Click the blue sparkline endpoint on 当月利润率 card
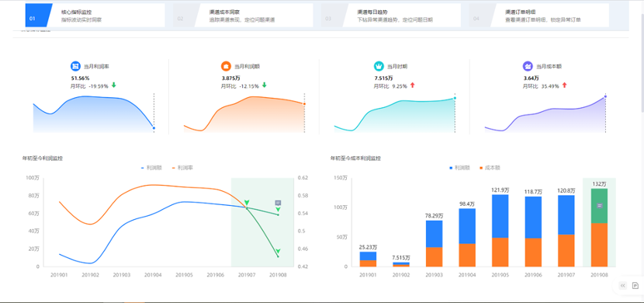Screen dimensions: 644x303 (154, 128)
